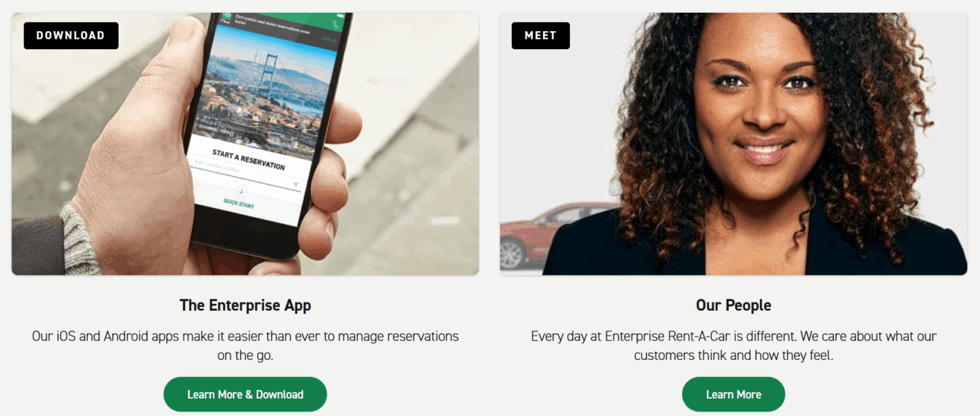Click START A RESERVATION heading on phone
The image size is (980, 416).
[248, 160]
